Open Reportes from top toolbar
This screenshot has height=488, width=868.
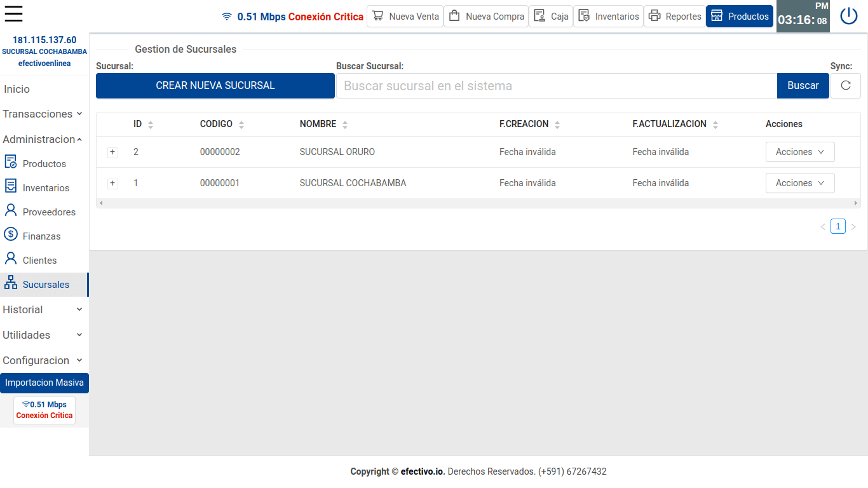pos(675,16)
